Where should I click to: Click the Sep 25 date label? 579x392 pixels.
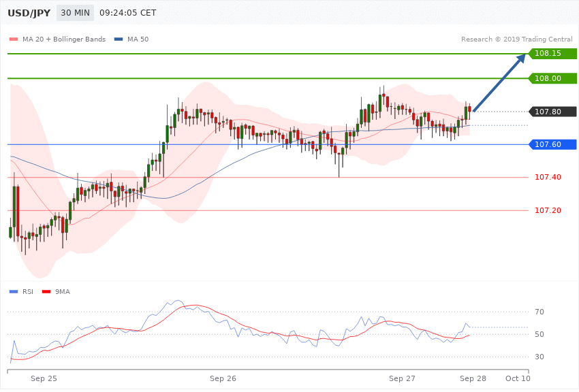44,378
